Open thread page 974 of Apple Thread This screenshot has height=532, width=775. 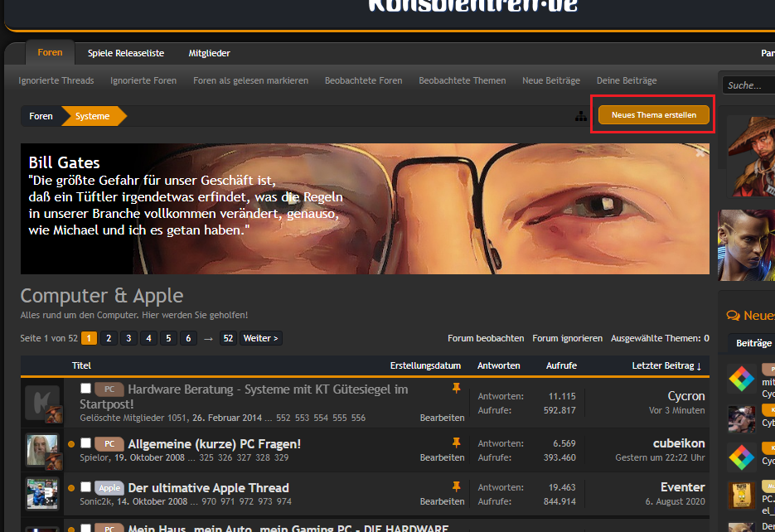pos(283,502)
